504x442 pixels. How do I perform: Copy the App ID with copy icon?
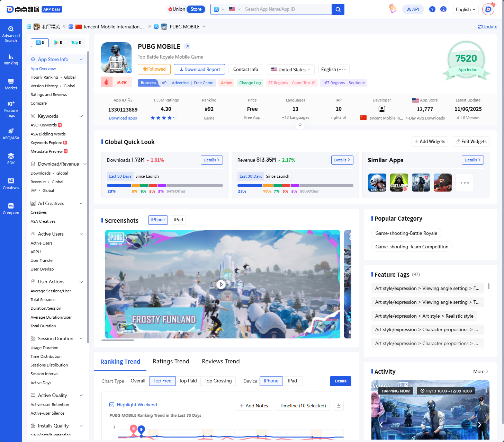(x=130, y=100)
